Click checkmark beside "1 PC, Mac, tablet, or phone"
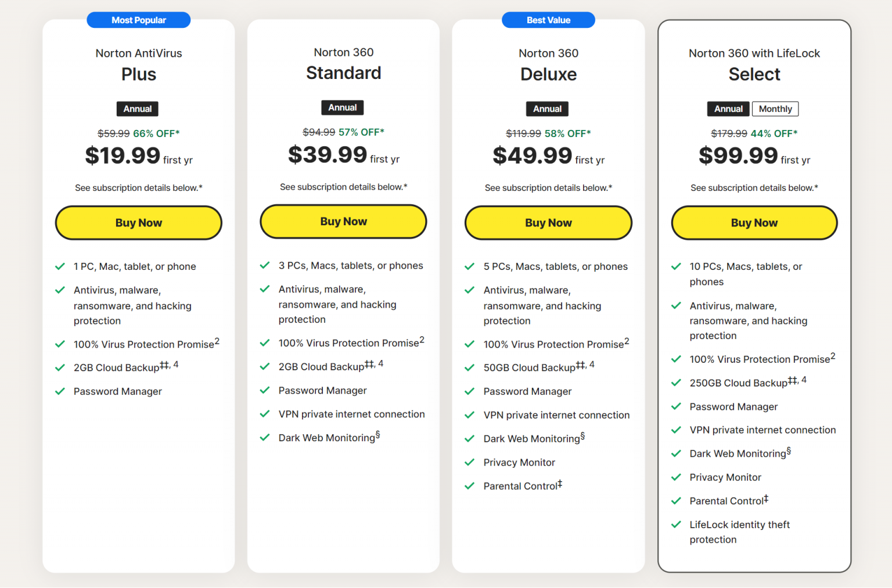 (x=60, y=266)
